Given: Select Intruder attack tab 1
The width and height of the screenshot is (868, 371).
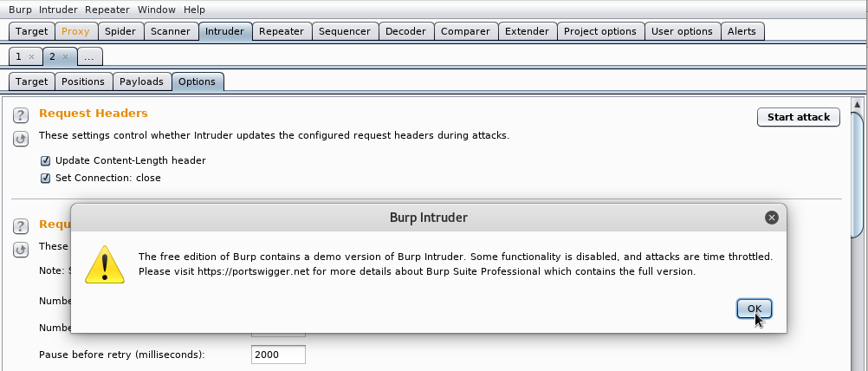Looking at the screenshot, I should (19, 56).
